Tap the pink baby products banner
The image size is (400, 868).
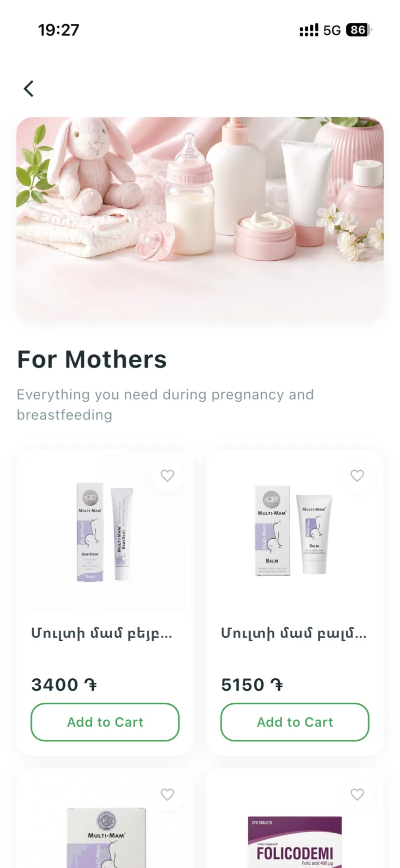(200, 219)
